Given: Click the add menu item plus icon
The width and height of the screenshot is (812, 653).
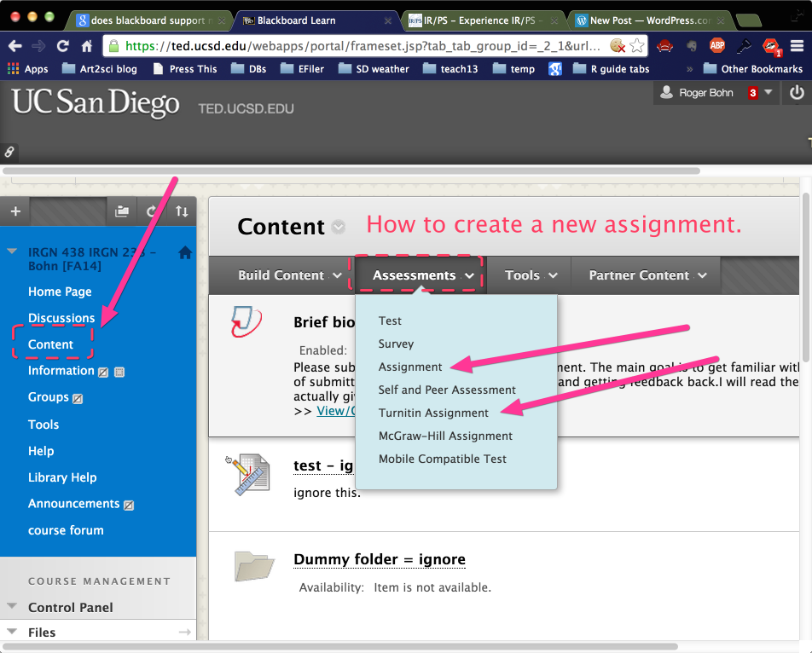Looking at the screenshot, I should (14, 211).
